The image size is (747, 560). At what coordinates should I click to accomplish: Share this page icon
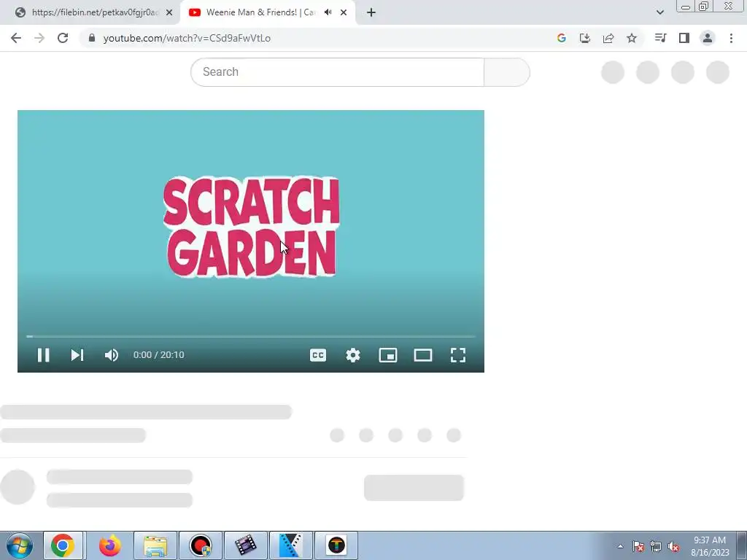coord(608,38)
